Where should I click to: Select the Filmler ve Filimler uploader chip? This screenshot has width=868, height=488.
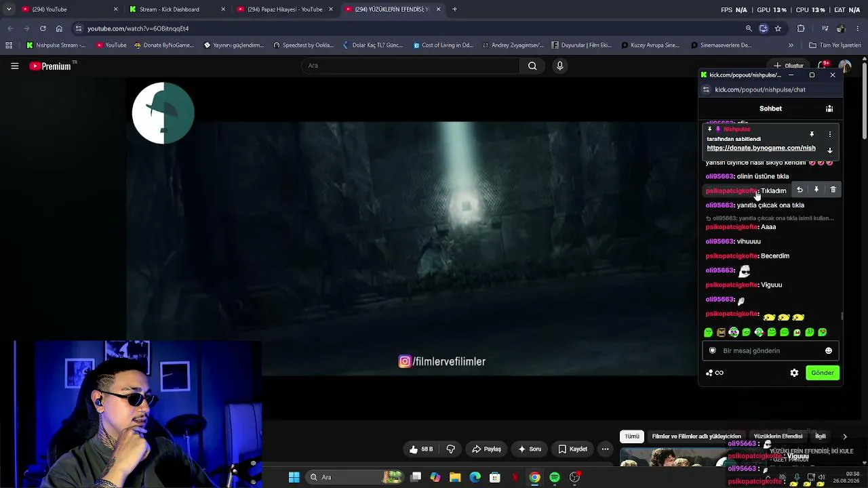point(696,436)
